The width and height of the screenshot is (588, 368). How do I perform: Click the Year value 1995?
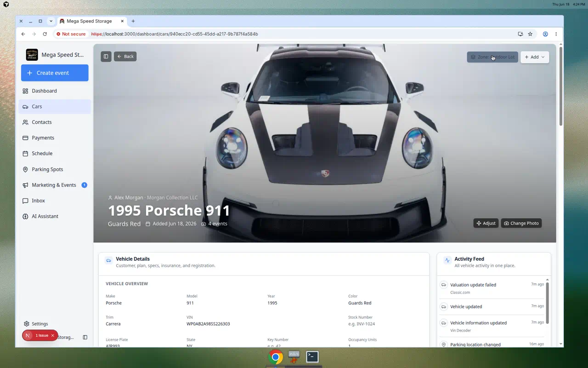(x=272, y=303)
